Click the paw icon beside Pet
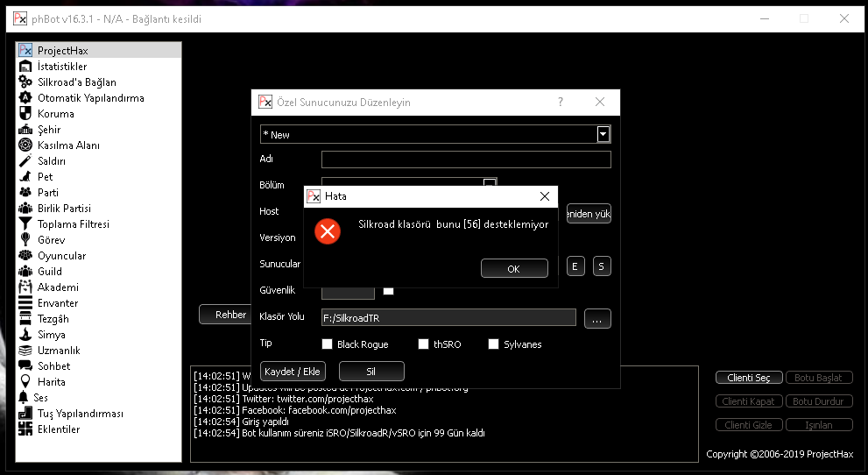 click(25, 177)
